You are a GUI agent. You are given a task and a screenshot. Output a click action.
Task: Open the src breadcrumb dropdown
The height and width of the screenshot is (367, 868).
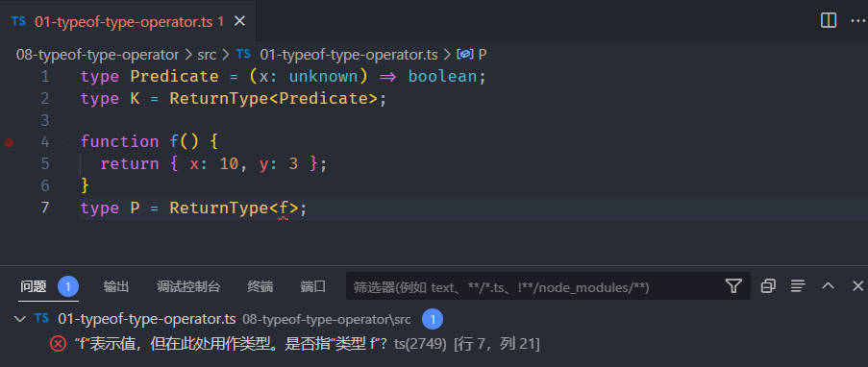coord(207,54)
